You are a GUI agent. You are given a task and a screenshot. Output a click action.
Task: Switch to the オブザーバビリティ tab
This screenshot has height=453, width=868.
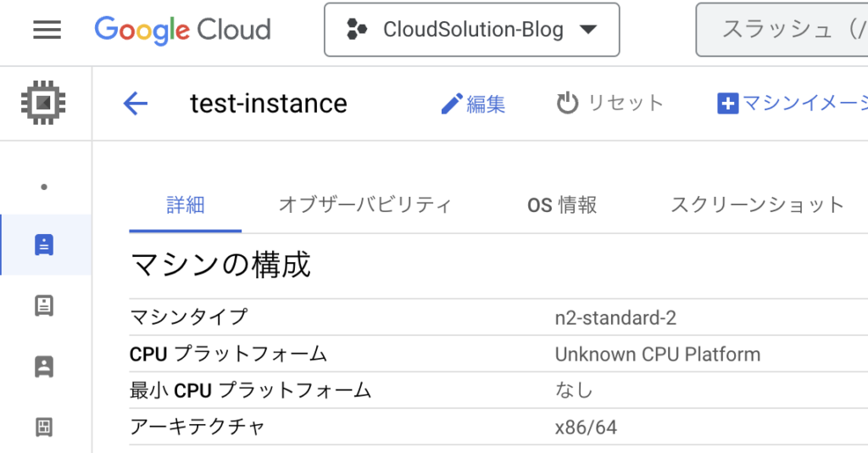(x=365, y=205)
